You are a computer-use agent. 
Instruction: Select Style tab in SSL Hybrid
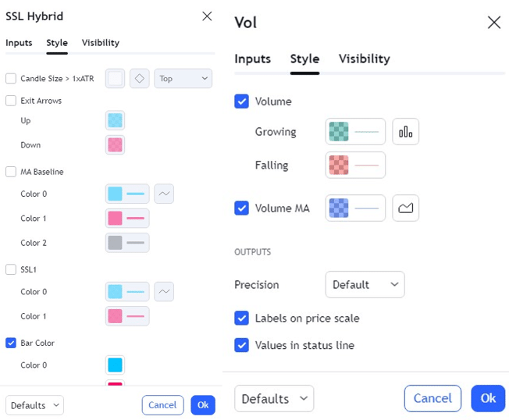57,43
